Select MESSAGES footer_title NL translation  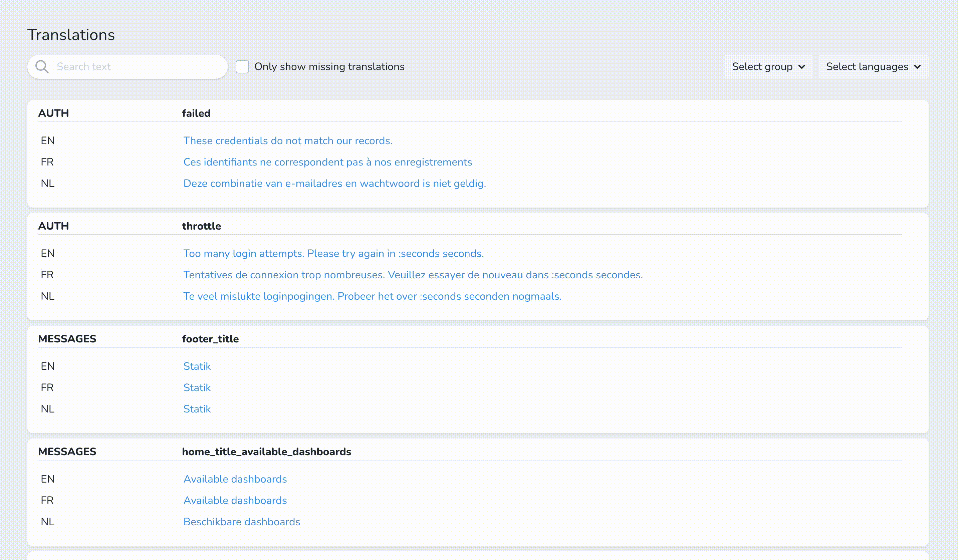coord(197,409)
